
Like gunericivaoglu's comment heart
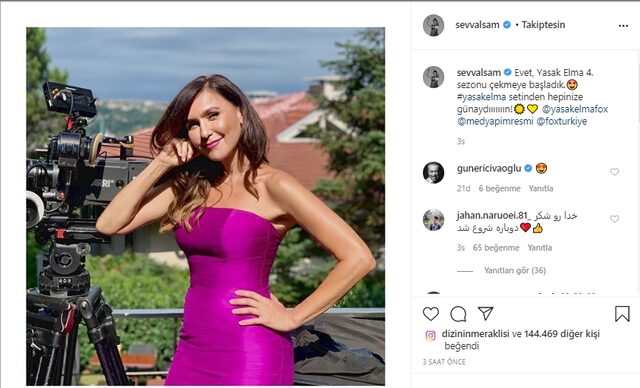coord(614,172)
